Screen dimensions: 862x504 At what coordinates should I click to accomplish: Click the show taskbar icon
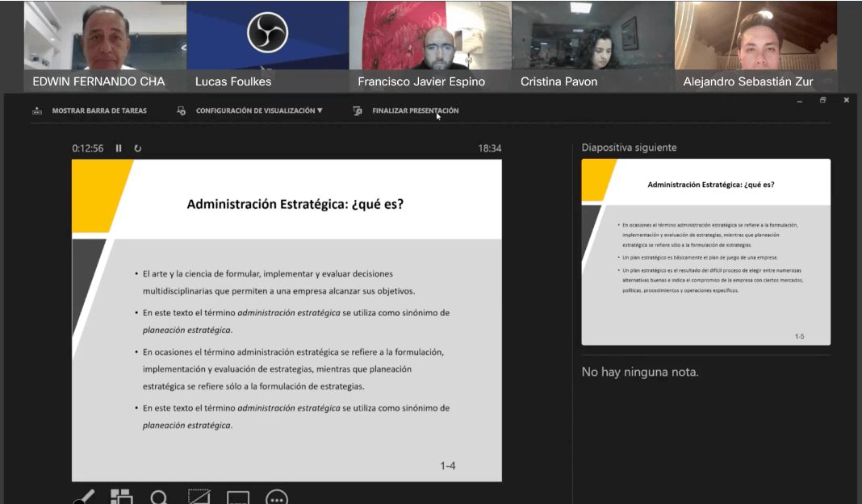tap(37, 110)
